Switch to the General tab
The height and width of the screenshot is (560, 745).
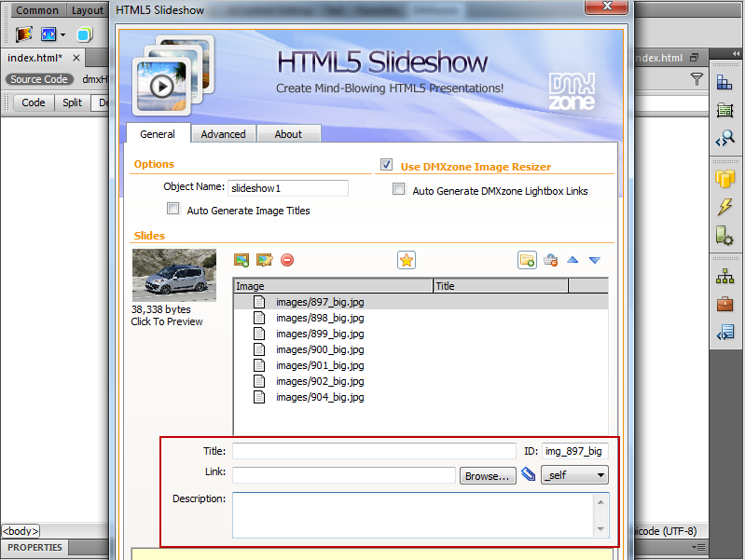158,134
